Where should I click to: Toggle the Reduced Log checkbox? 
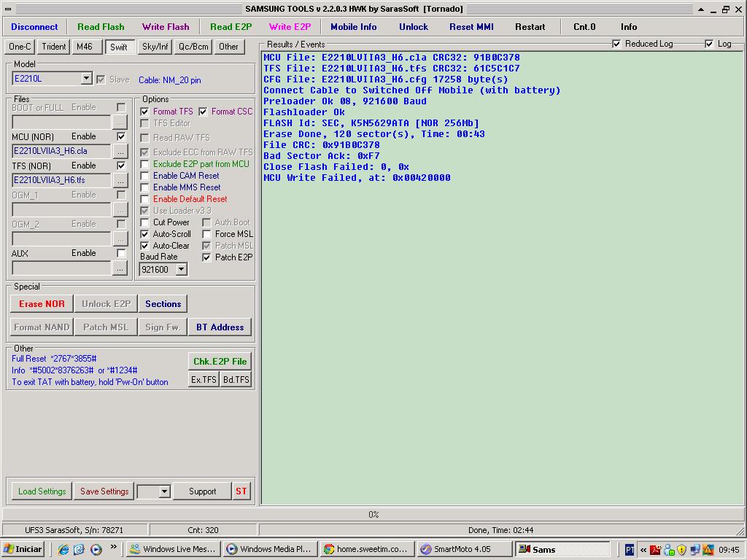click(617, 44)
